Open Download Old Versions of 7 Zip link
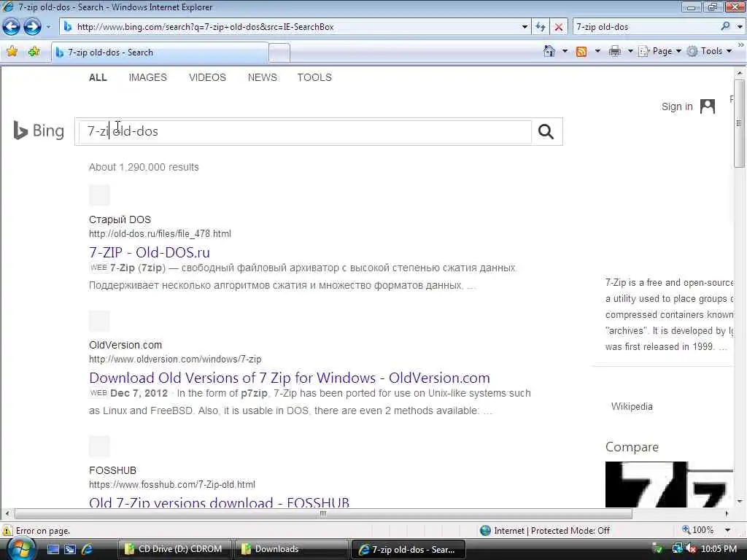The image size is (747, 560). coord(290,378)
